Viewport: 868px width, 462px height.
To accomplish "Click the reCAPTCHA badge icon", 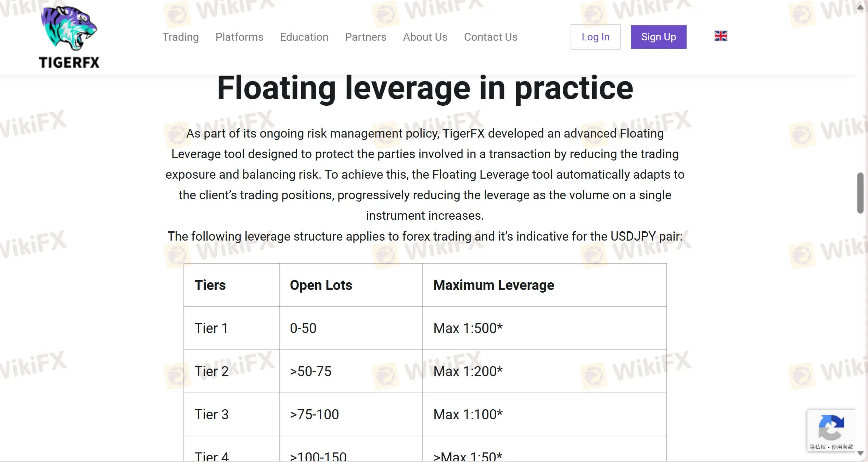I will pos(831,427).
